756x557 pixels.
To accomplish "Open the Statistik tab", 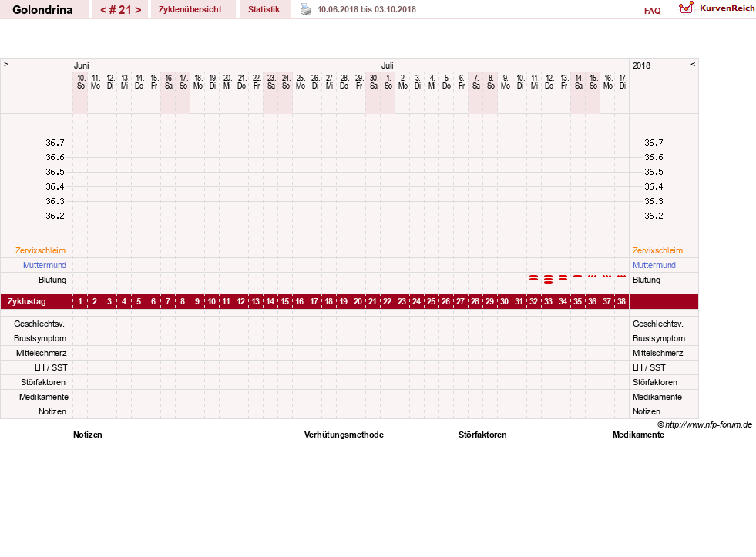I will pos(264,9).
